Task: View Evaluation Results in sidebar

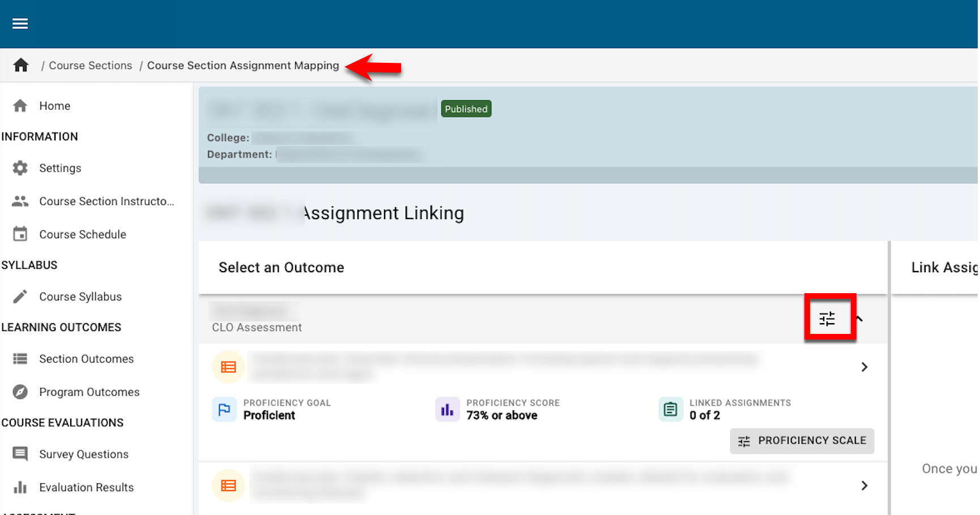Action: pyautogui.click(x=86, y=487)
